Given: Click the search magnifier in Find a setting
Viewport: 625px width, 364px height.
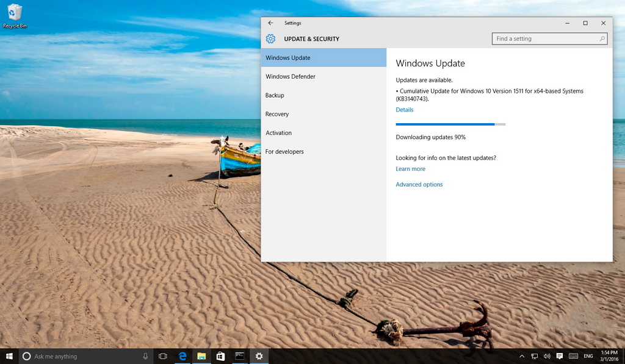Looking at the screenshot, I should pos(602,38).
